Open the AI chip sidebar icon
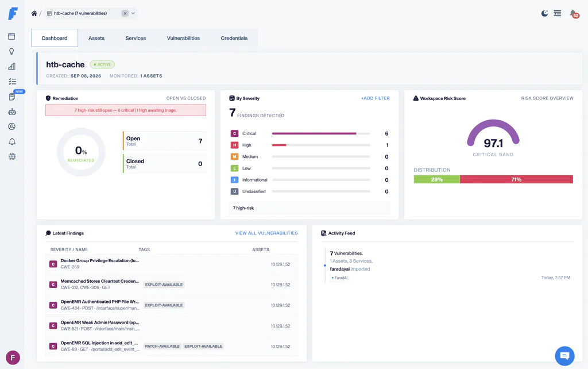Screen dimensions: 588x369 pyautogui.click(x=12, y=156)
